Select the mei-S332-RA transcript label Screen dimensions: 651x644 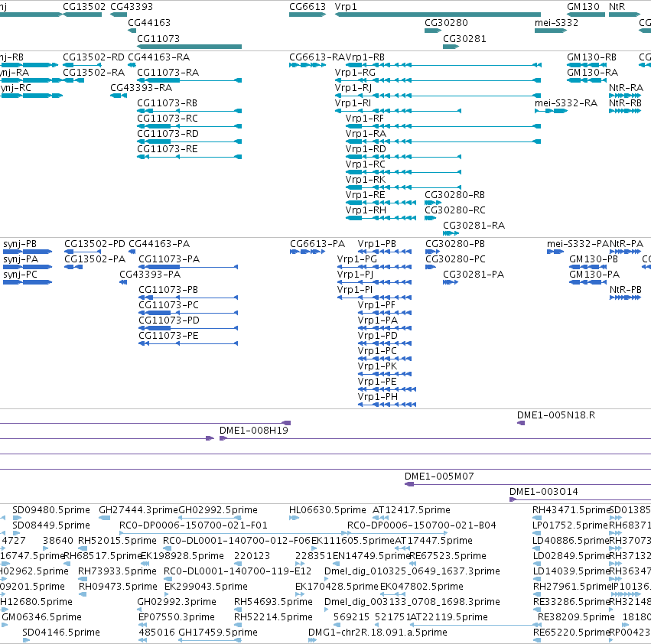point(566,103)
